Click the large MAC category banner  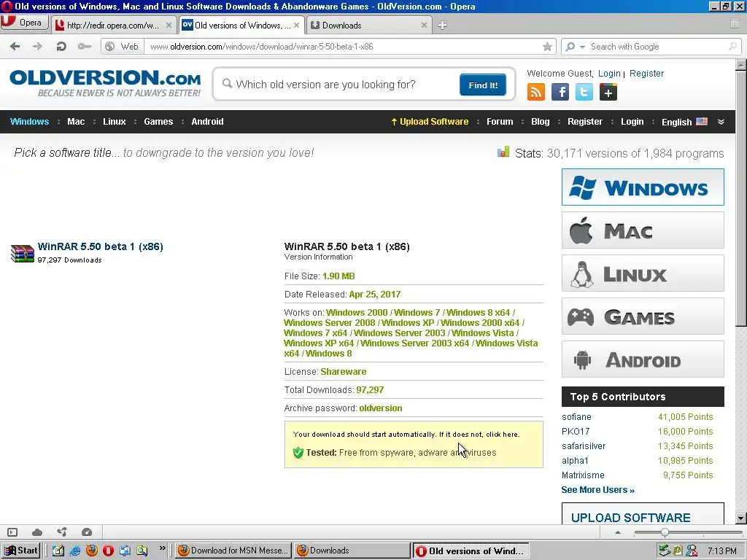click(x=643, y=230)
